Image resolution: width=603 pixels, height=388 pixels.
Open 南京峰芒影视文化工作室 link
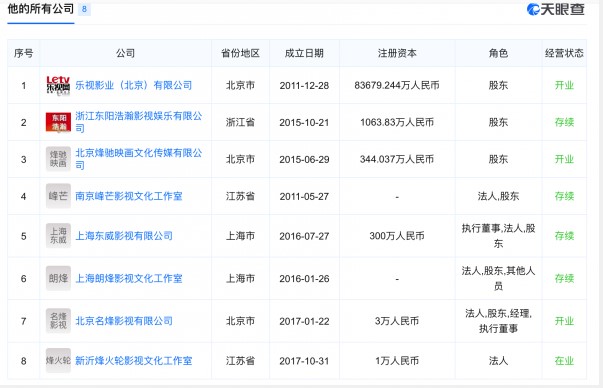pyautogui.click(x=128, y=196)
